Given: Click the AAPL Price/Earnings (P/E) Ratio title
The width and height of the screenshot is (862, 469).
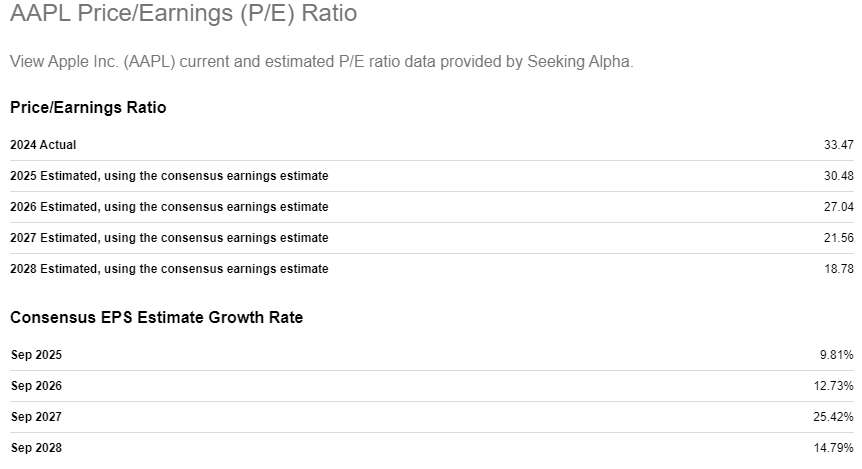Looking at the screenshot, I should click(183, 14).
